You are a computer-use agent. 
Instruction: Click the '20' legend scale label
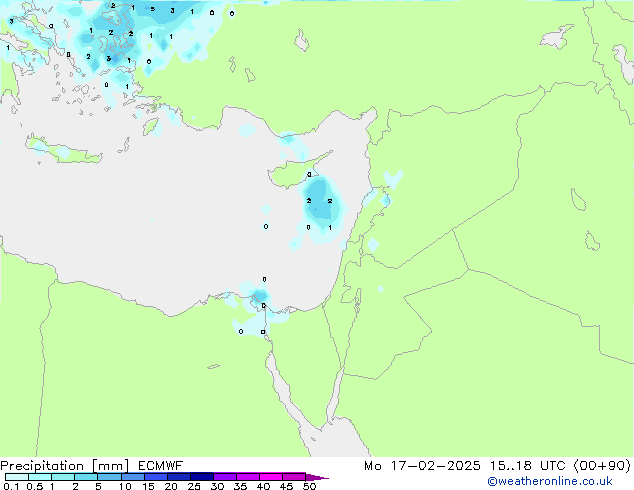(x=171, y=486)
